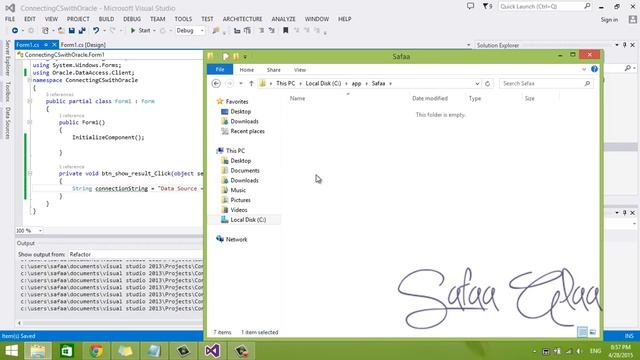Click Sign in link
The width and height of the screenshot is (640, 360).
[x=609, y=20]
